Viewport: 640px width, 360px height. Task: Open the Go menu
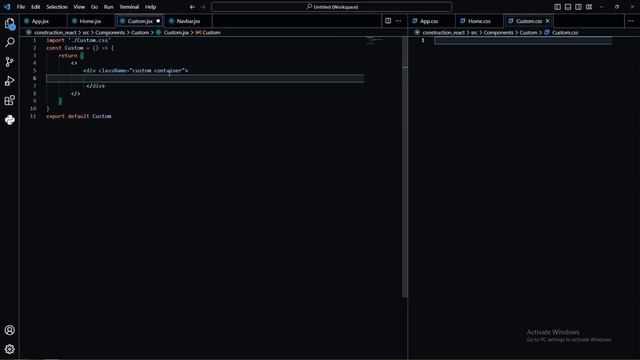(x=94, y=7)
